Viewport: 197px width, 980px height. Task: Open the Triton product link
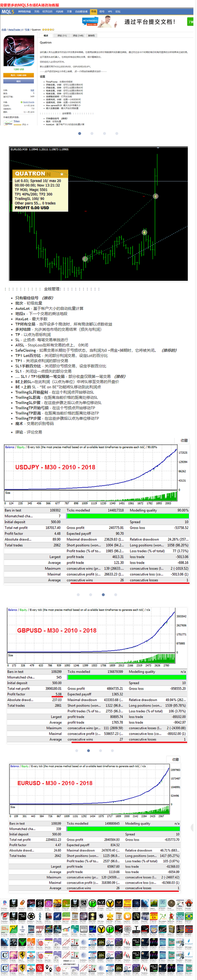[x=16, y=121]
